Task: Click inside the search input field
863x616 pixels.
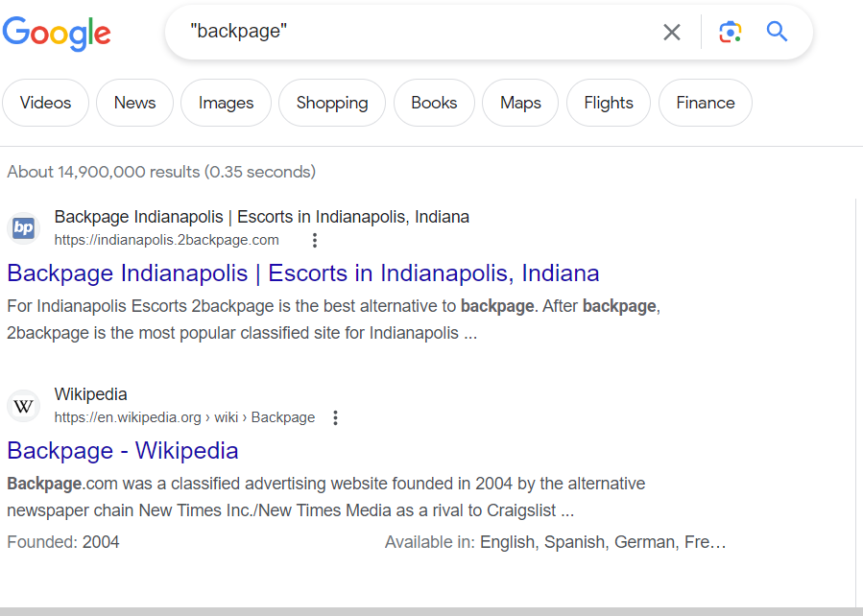Action: pyautogui.click(x=419, y=32)
